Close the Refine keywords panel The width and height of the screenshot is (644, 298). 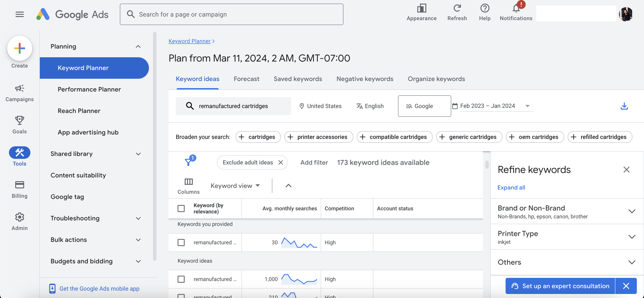tap(626, 170)
